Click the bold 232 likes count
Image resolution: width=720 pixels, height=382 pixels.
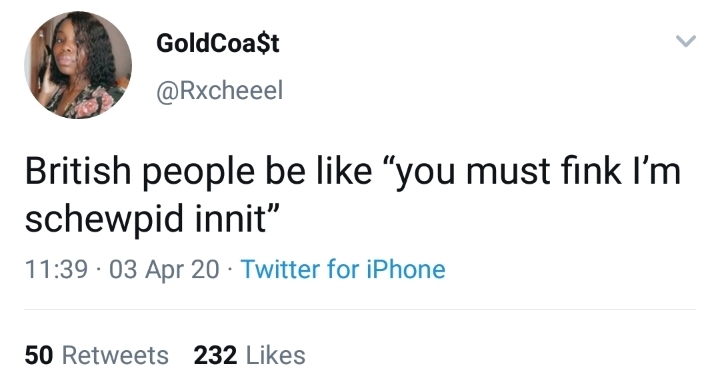point(215,355)
